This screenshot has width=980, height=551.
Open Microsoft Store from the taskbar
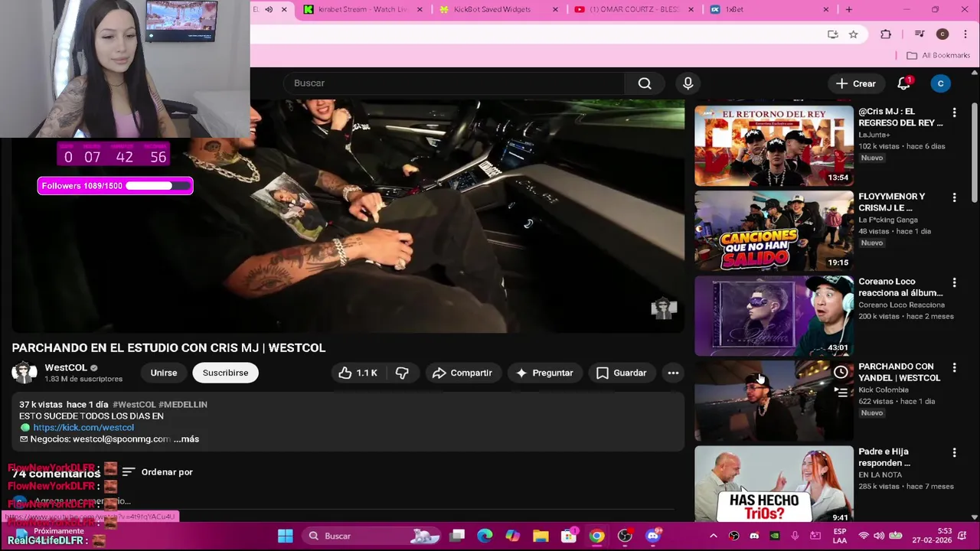pyautogui.click(x=569, y=536)
